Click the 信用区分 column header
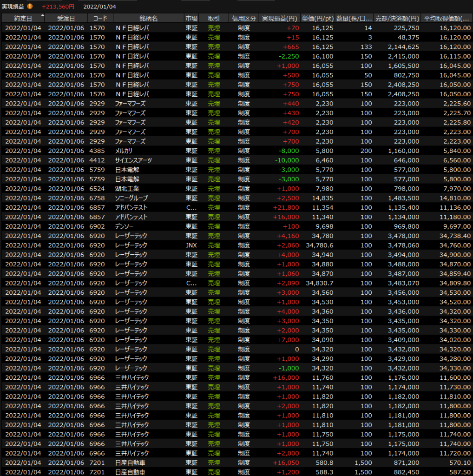 (243, 18)
